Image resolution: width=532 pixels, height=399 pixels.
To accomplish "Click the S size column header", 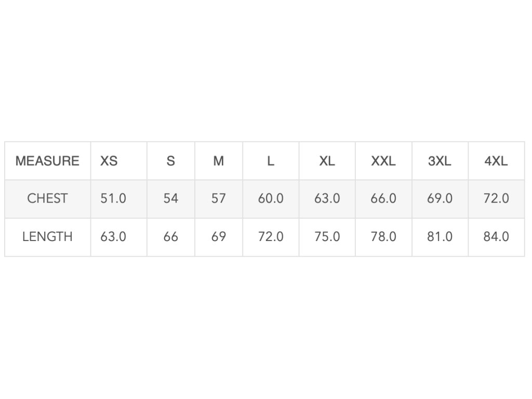I will 170,161.
